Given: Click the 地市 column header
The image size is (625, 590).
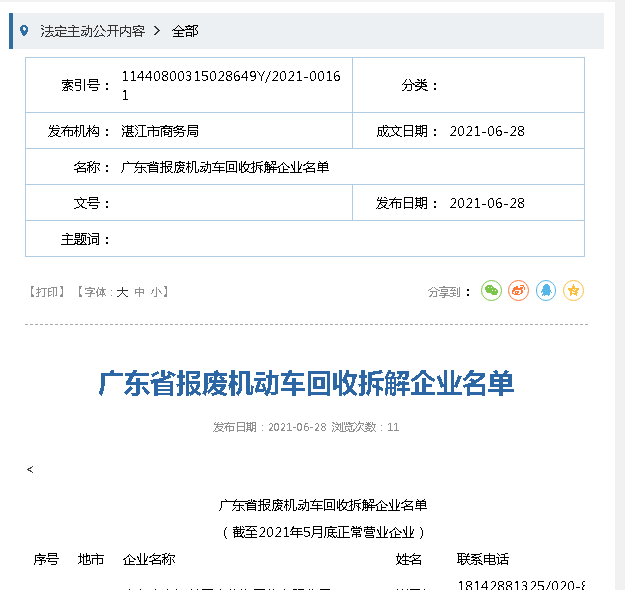Looking at the screenshot, I should 91,559.
